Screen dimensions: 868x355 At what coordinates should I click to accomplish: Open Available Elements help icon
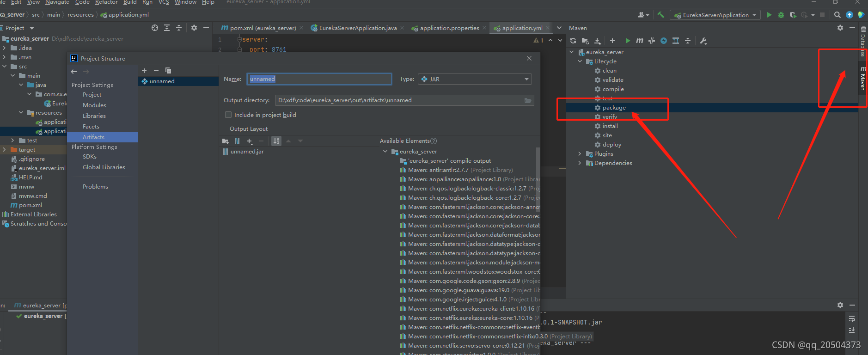434,141
